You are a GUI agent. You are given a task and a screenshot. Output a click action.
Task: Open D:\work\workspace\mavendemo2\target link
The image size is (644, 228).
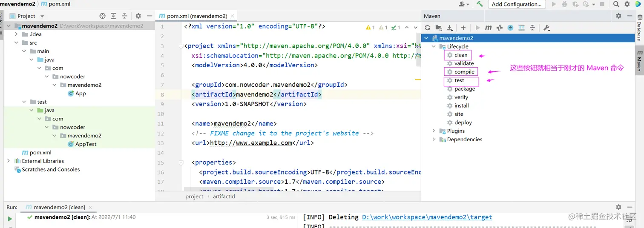pos(427,217)
